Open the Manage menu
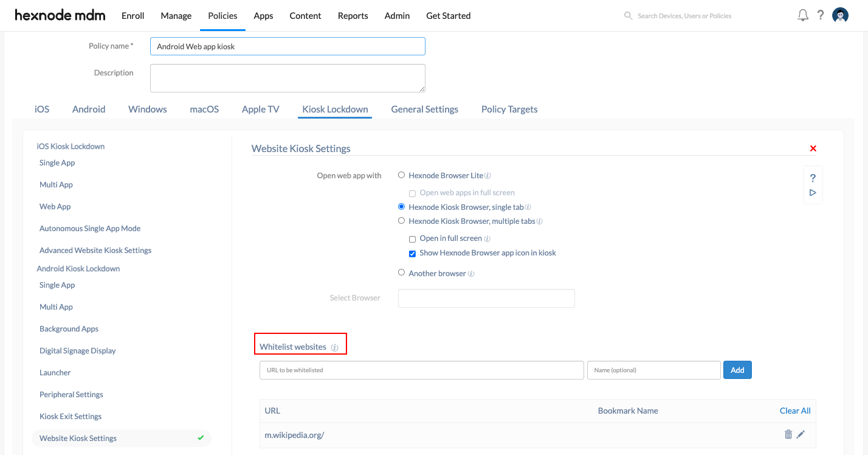The width and height of the screenshot is (868, 455). click(x=176, y=16)
